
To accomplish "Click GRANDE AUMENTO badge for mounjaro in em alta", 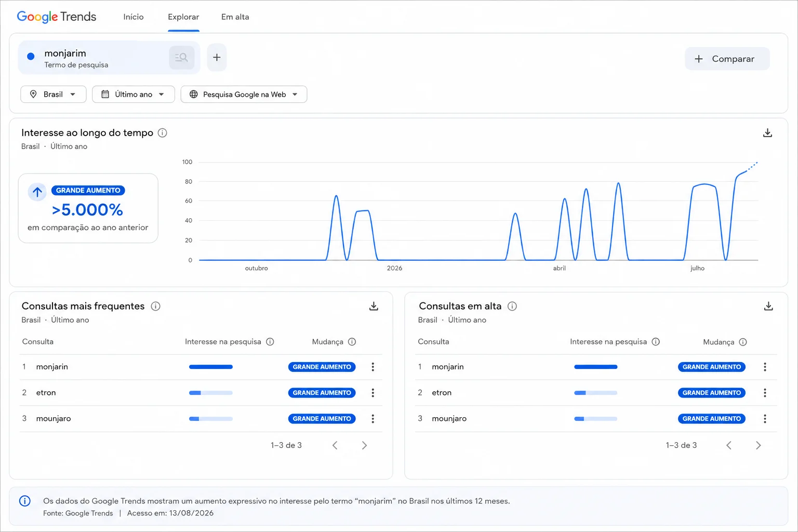I will (x=712, y=419).
